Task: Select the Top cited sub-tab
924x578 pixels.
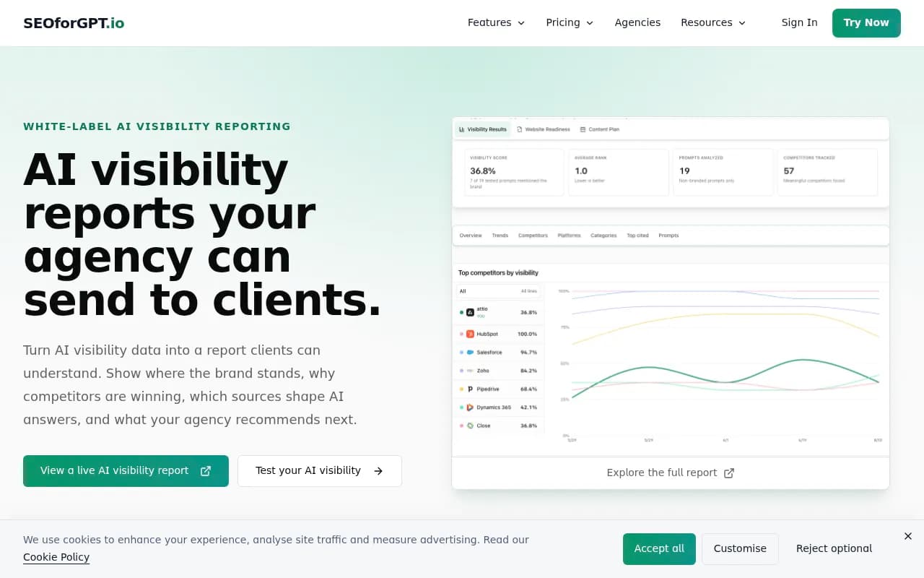Action: click(x=637, y=236)
